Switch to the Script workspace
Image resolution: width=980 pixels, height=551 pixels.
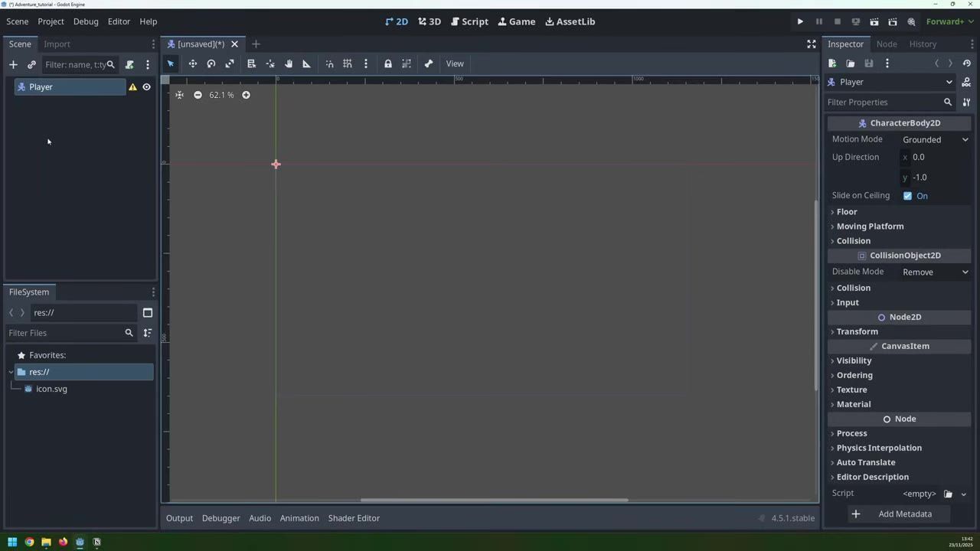click(469, 21)
